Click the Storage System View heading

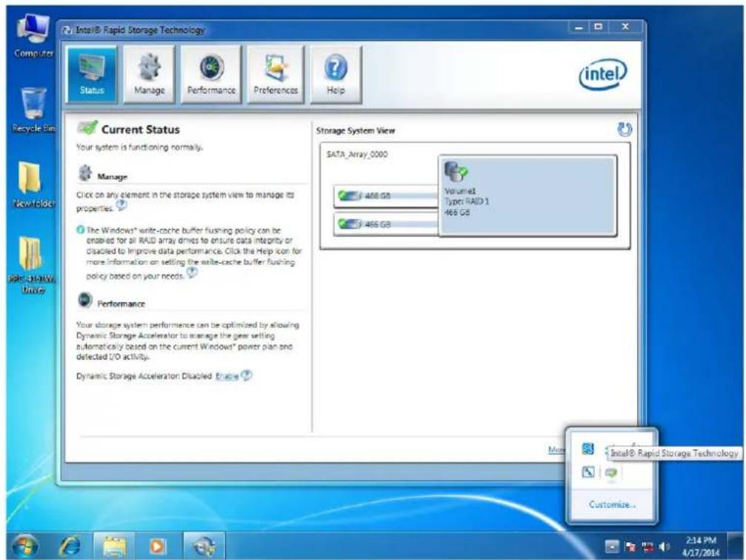[356, 130]
